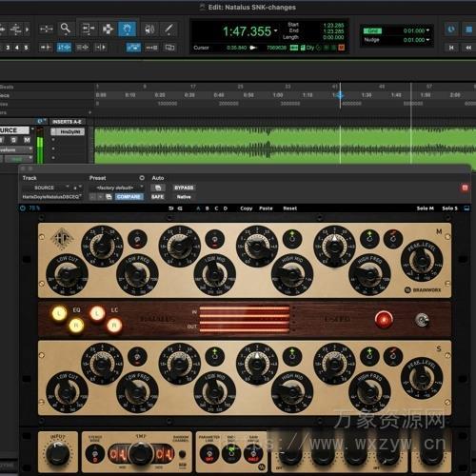Click INSERTS A-E column header
This screenshot has height=476, width=476.
(x=67, y=122)
